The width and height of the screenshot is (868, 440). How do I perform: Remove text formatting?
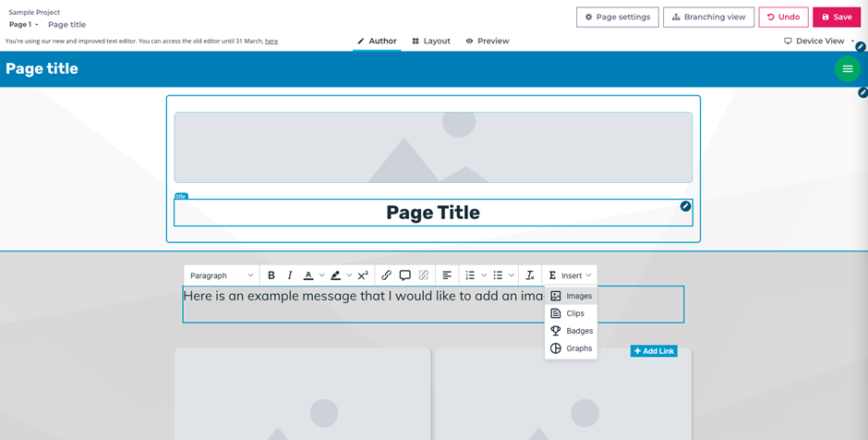530,275
